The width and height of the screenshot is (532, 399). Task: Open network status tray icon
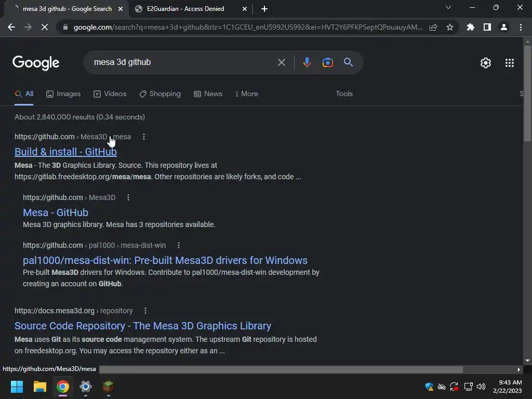[468, 387]
